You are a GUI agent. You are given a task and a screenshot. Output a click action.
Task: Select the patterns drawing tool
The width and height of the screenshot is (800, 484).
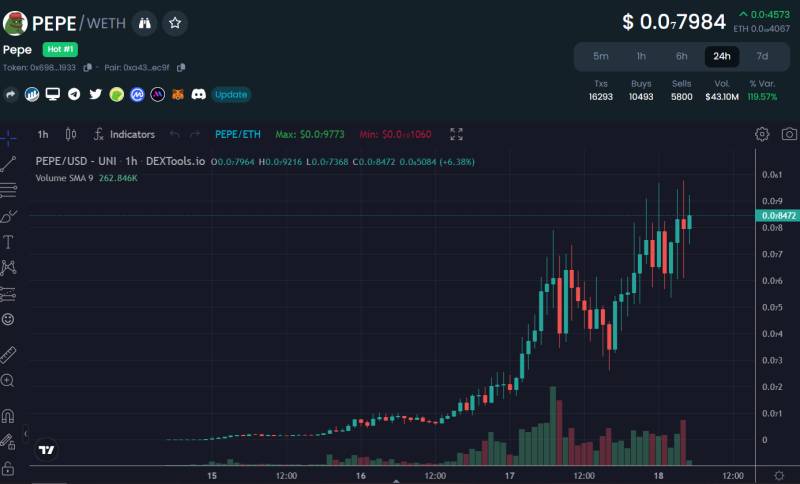(x=8, y=268)
